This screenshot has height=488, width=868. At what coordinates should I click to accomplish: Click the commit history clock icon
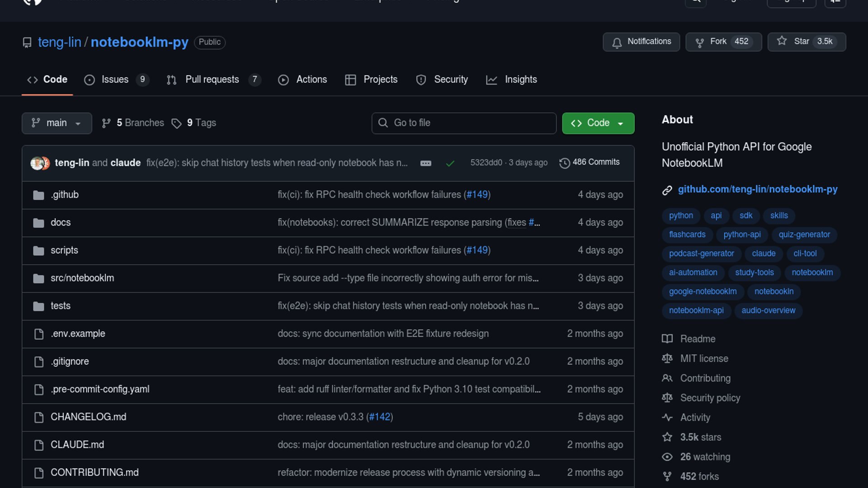(x=564, y=163)
